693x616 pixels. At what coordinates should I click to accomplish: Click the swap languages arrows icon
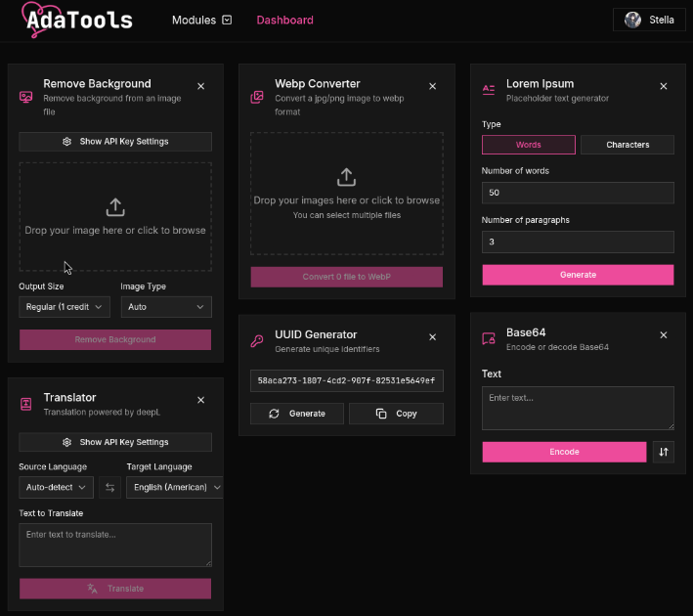click(x=109, y=487)
